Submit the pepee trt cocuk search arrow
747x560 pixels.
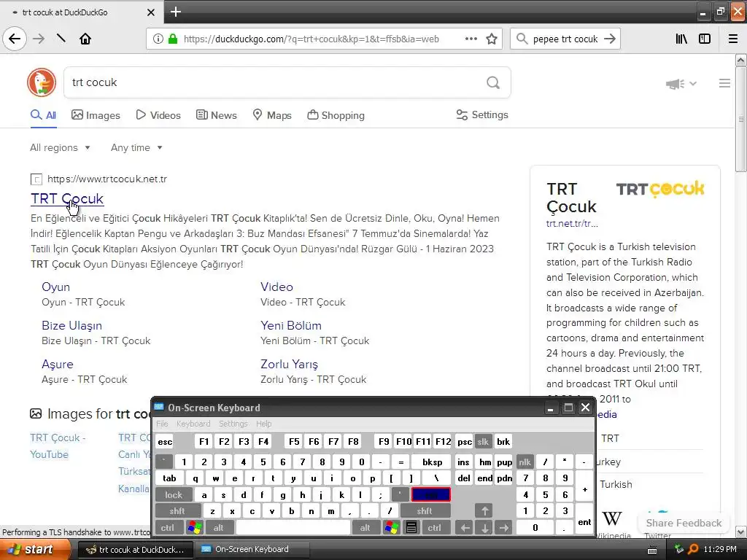click(610, 39)
